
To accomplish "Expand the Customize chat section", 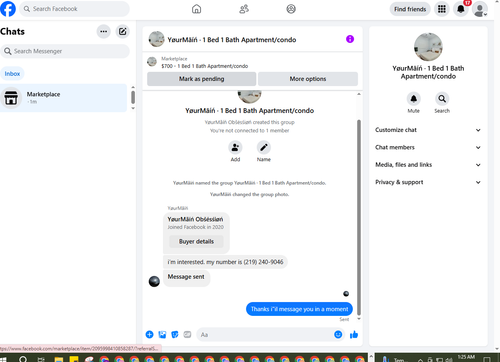I will [x=428, y=130].
